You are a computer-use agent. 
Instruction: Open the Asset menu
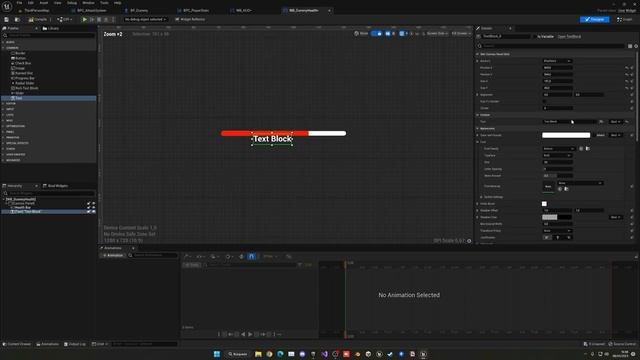44,3
